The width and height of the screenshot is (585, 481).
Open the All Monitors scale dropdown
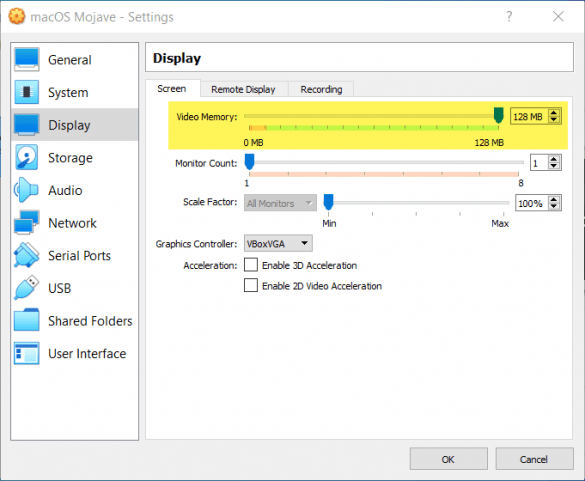(x=280, y=203)
